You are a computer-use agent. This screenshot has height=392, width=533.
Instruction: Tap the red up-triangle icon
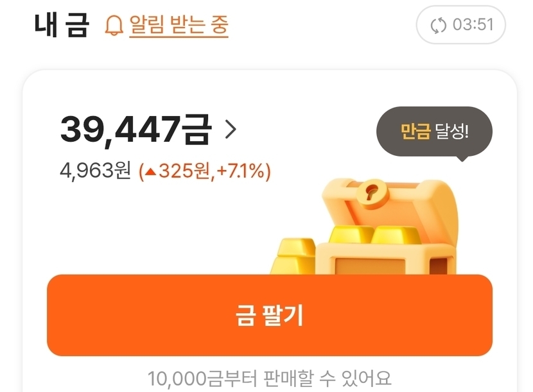click(150, 172)
